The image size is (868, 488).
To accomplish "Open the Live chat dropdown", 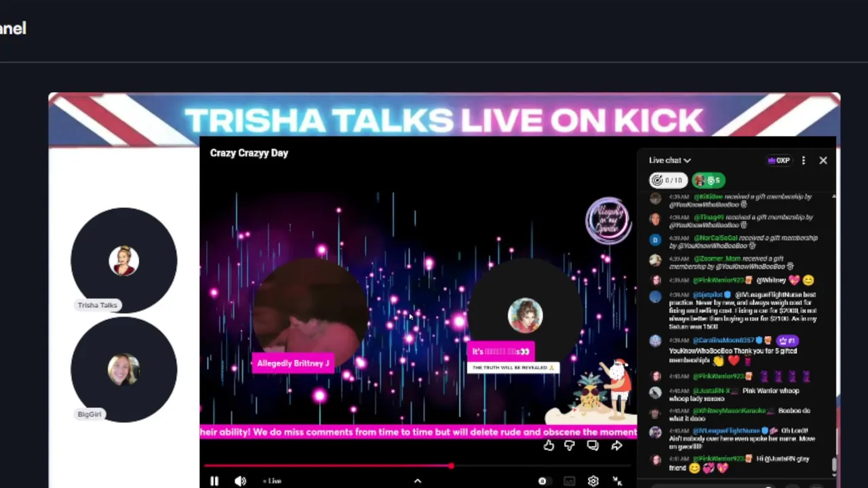I will [x=670, y=161].
